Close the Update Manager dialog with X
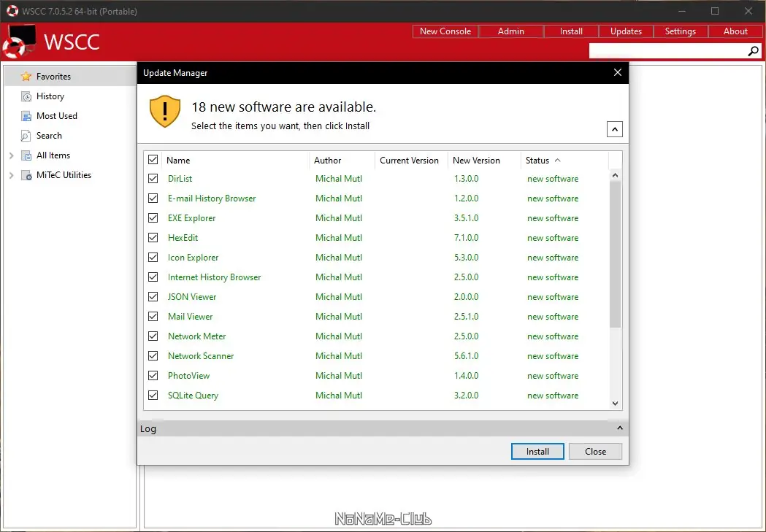Screen dimensions: 766x532 click(x=618, y=72)
